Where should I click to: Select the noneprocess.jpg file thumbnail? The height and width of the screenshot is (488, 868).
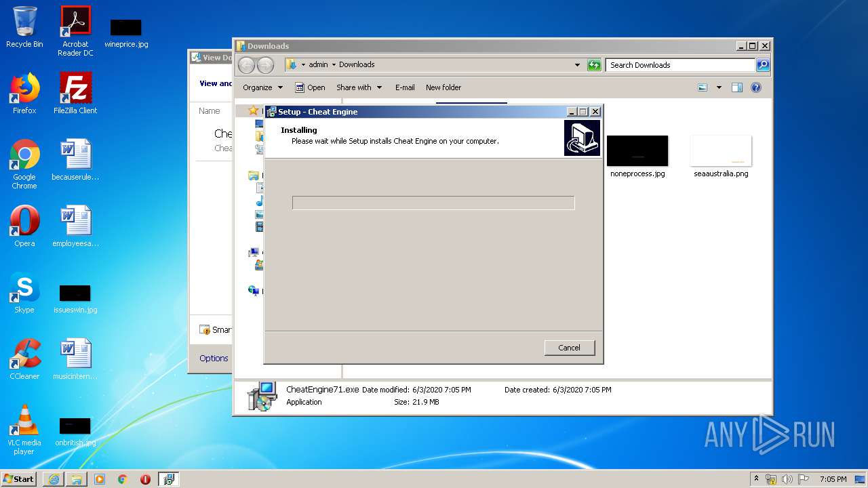pos(637,157)
